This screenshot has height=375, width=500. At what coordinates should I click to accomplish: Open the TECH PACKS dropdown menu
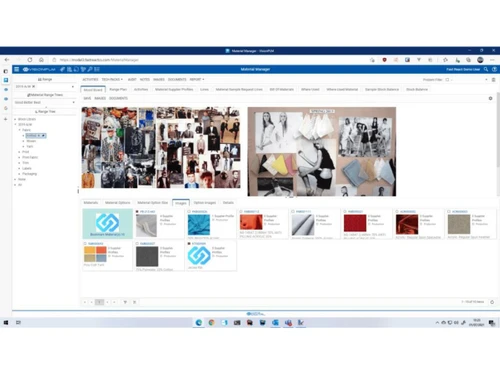point(112,79)
